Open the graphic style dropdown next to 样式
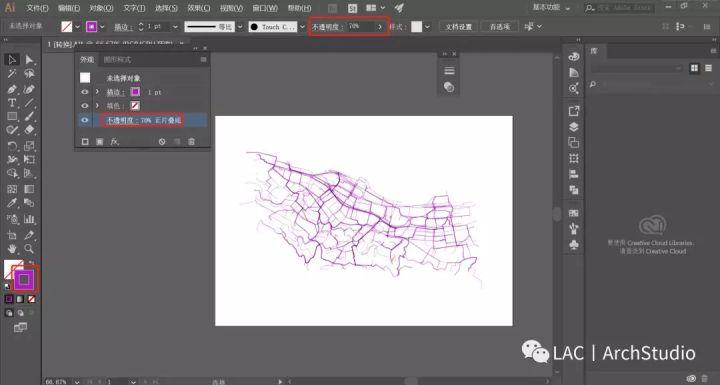 click(428, 27)
